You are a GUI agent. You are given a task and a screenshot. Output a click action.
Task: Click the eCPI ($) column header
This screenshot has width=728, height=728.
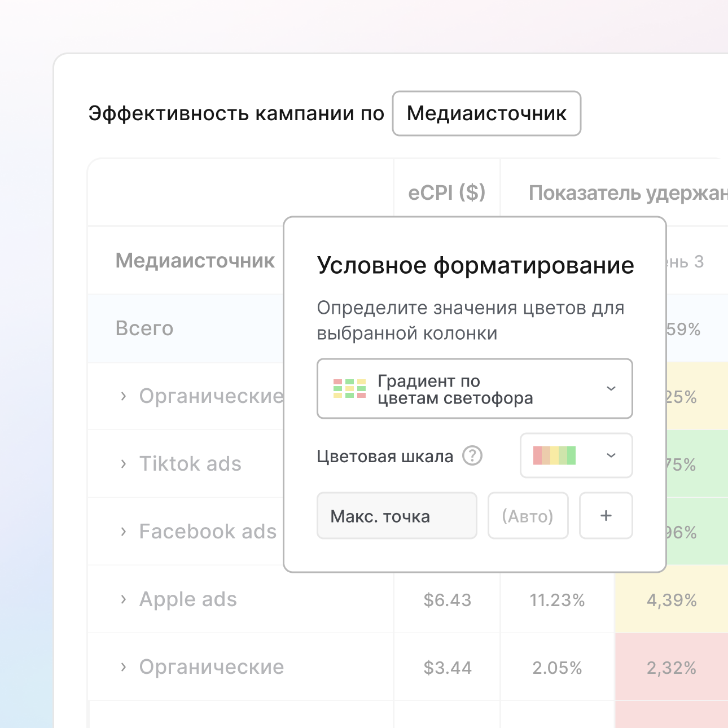(446, 193)
